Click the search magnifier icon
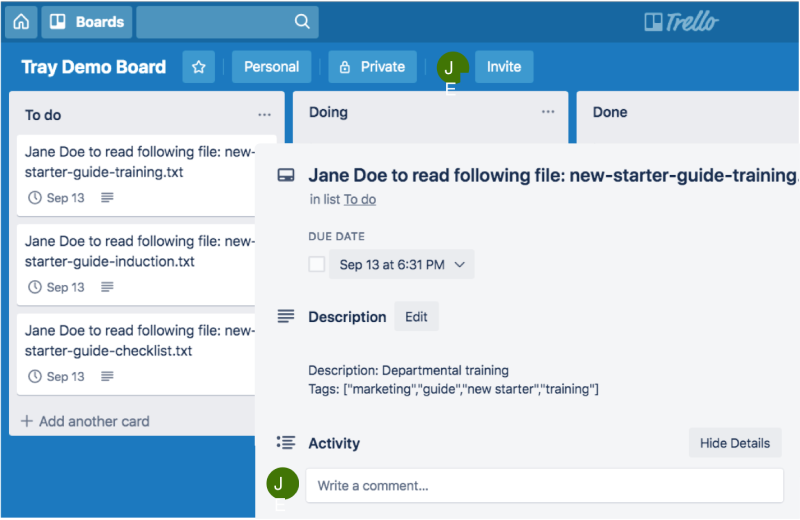Image resolution: width=800 pixels, height=520 pixels. 302,21
